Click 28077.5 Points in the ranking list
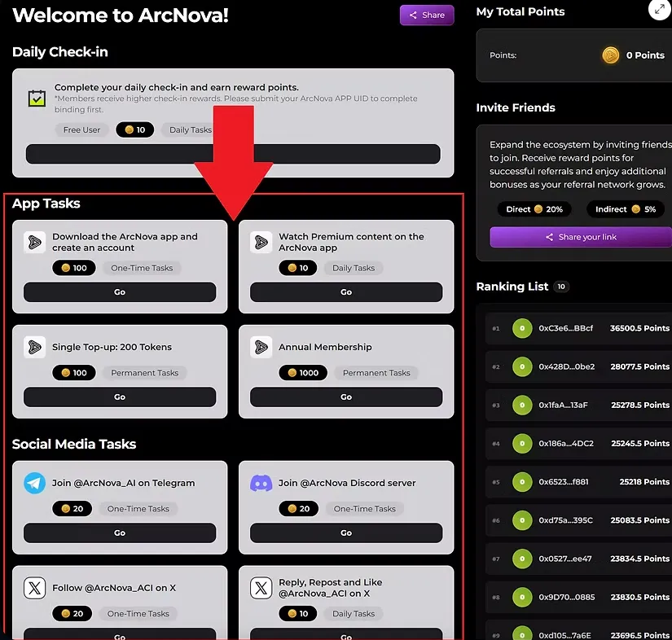 [640, 367]
